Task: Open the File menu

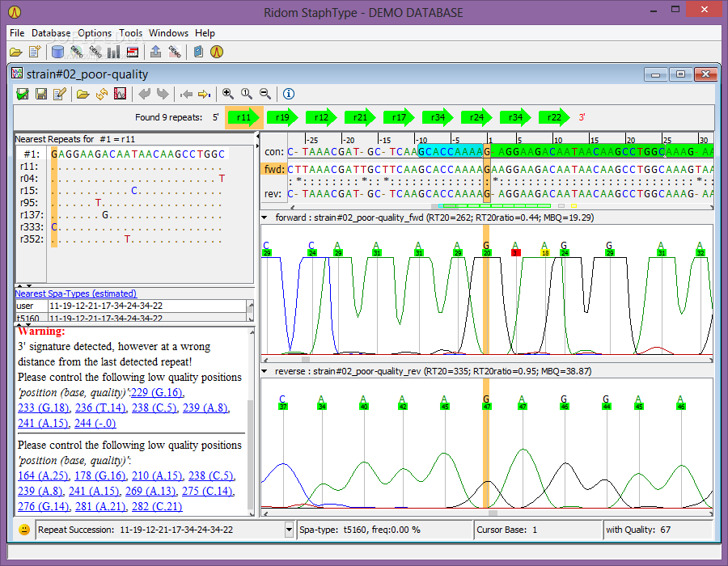Action: pos(17,33)
